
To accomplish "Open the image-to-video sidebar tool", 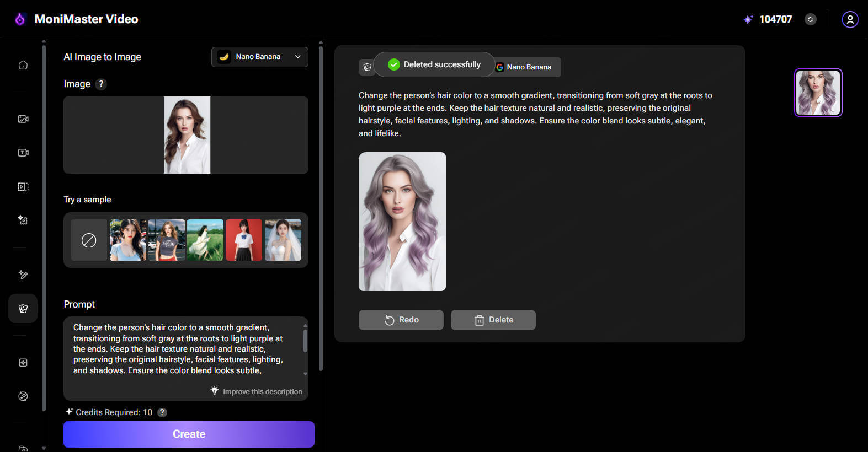I will 23,119.
